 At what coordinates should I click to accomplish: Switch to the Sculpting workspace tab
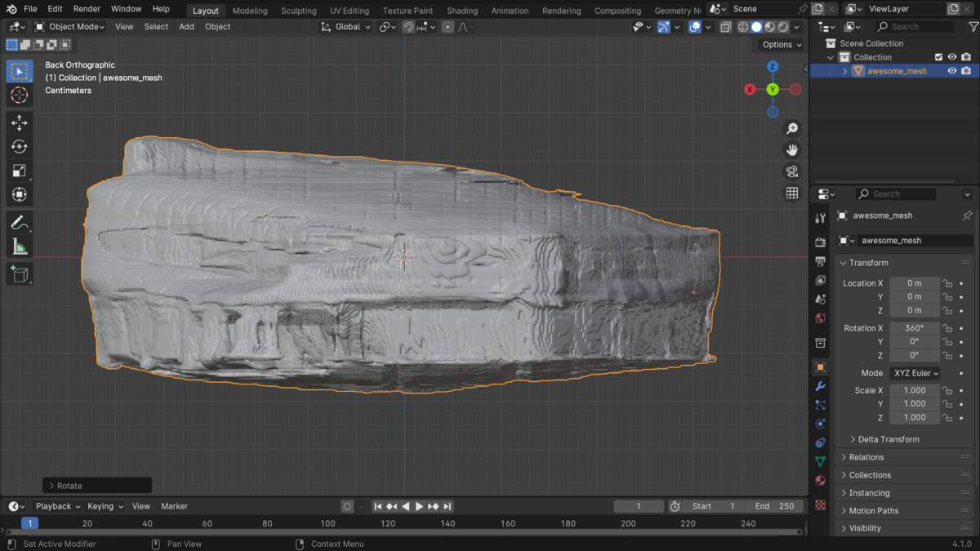(x=299, y=11)
